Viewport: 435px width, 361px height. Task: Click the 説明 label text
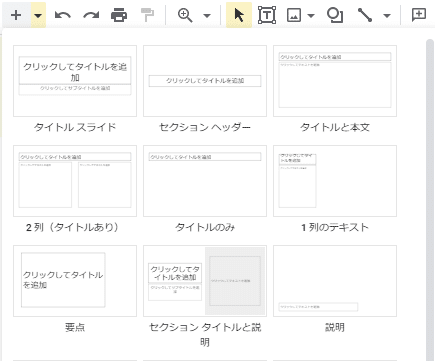(335, 327)
